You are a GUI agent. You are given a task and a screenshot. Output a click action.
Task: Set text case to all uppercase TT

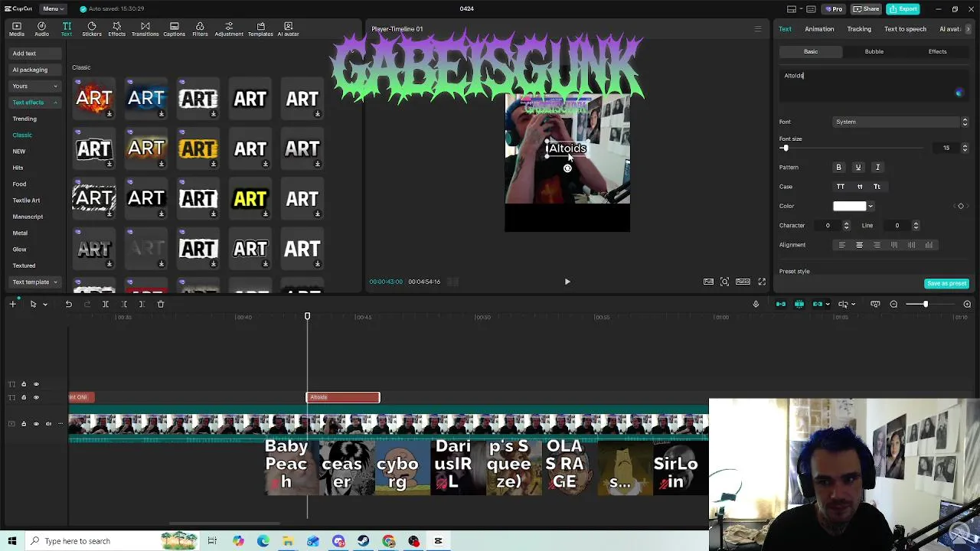[x=841, y=187]
